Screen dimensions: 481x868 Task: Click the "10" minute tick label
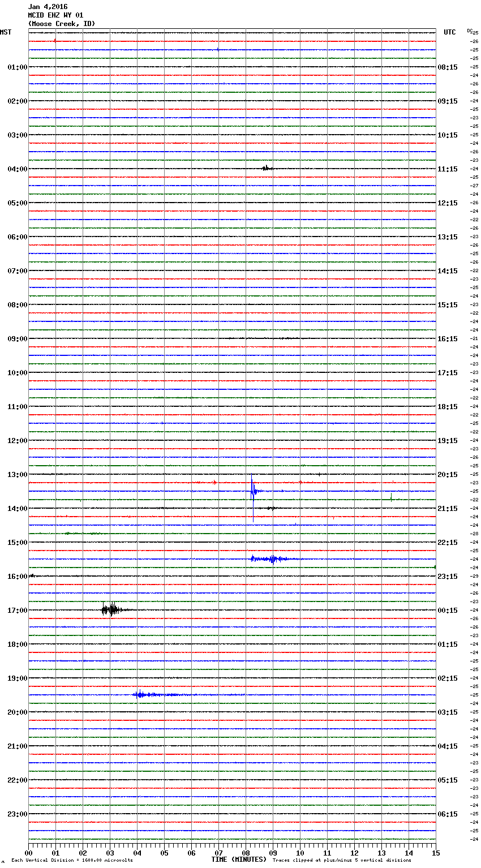click(300, 853)
